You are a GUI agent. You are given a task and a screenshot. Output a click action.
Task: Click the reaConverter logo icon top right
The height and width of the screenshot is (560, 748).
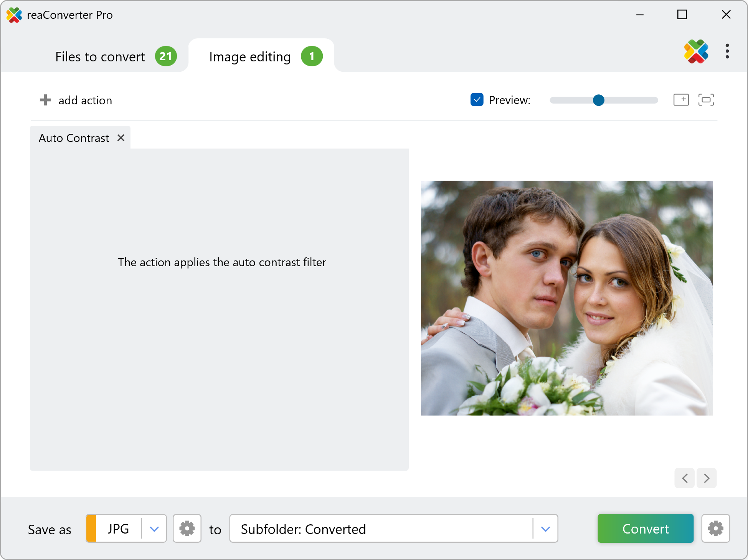696,51
